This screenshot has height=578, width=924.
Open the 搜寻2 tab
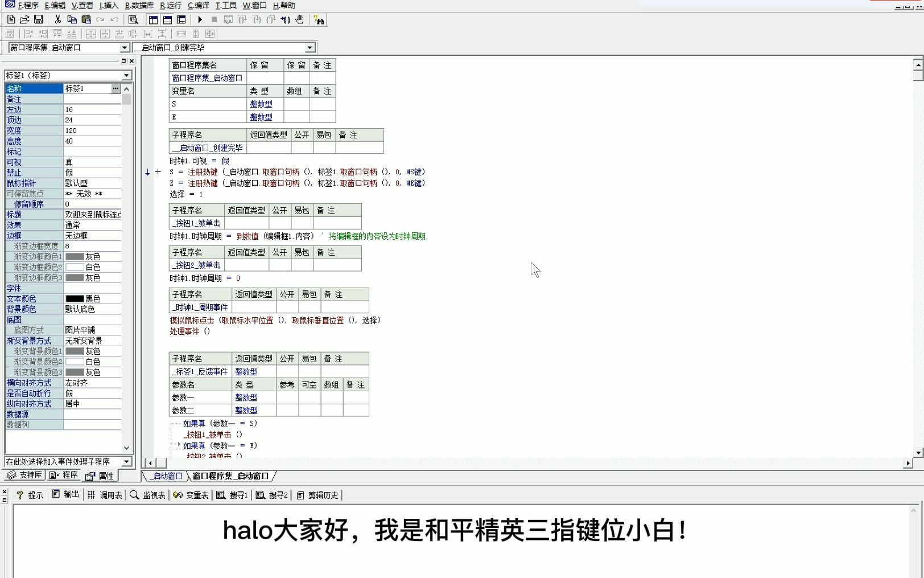272,495
